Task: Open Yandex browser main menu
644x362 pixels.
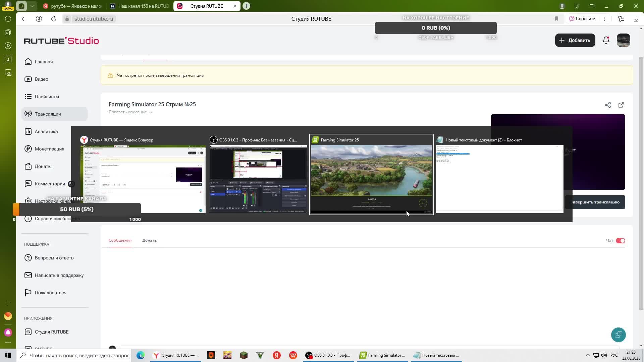Action: point(592,6)
